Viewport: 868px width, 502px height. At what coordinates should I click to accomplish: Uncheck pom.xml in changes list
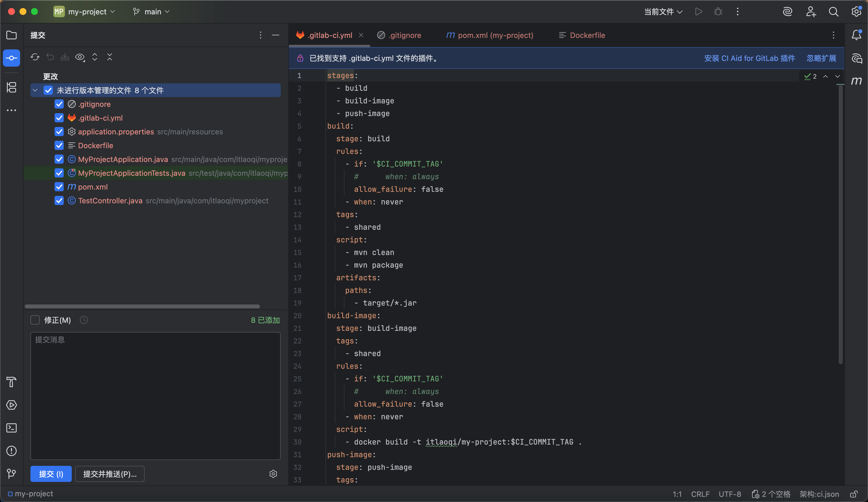point(59,187)
